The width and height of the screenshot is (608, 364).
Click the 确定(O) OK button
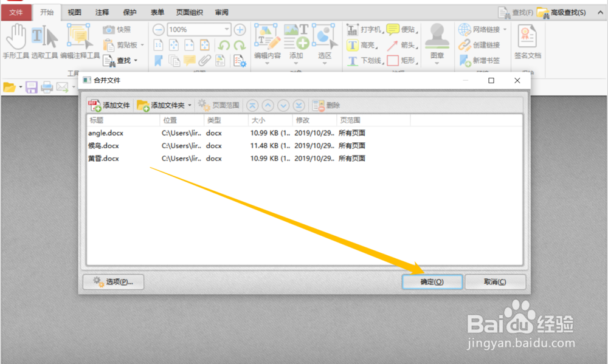tap(432, 282)
